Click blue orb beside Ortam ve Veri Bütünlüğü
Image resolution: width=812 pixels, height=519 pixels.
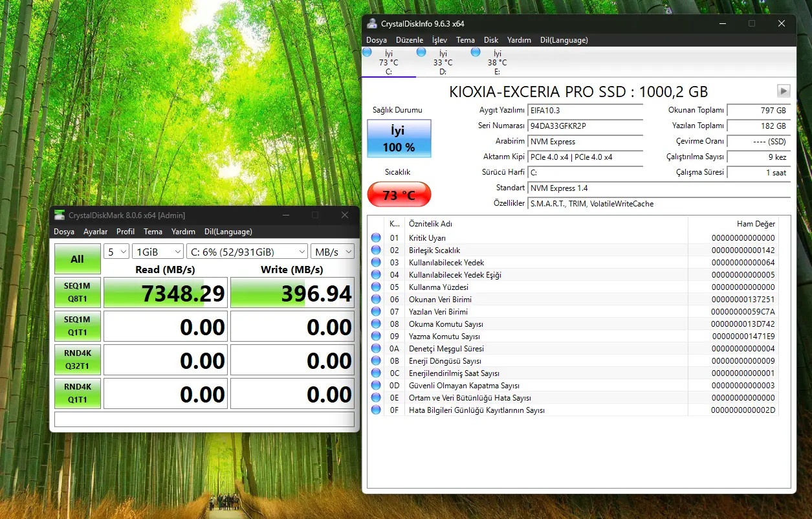[x=376, y=397]
